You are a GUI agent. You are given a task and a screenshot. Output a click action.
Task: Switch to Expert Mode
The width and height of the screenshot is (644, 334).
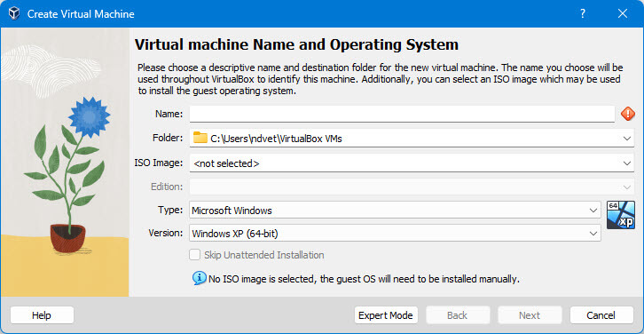(x=386, y=315)
